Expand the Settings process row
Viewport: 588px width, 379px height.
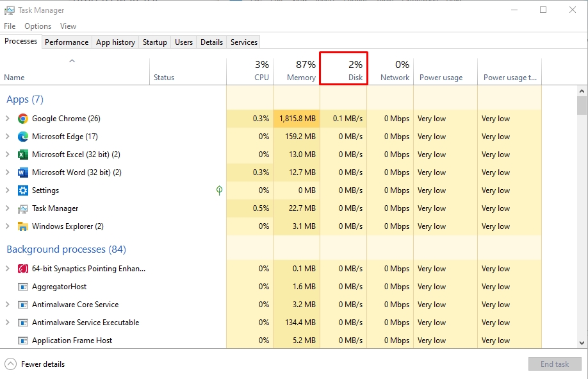[8, 190]
